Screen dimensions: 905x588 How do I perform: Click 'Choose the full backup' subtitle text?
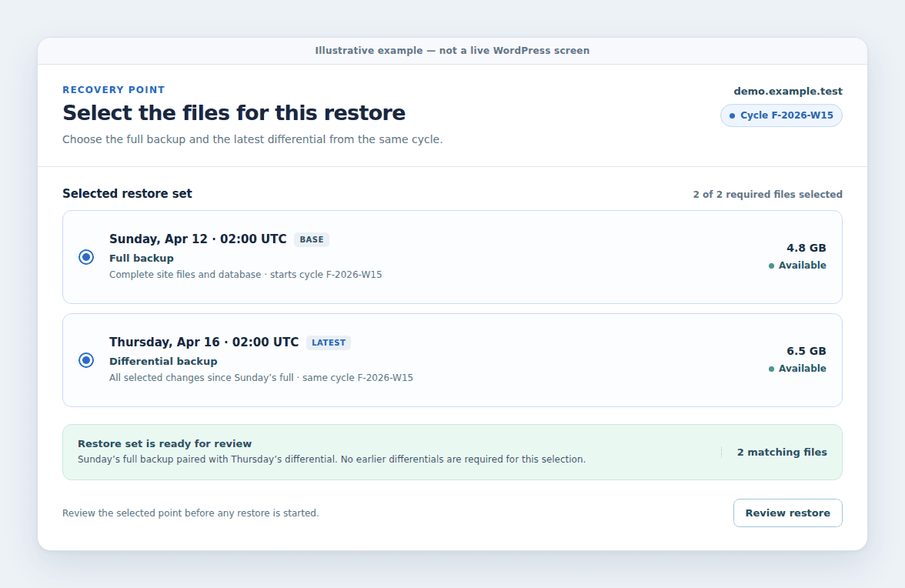click(252, 139)
